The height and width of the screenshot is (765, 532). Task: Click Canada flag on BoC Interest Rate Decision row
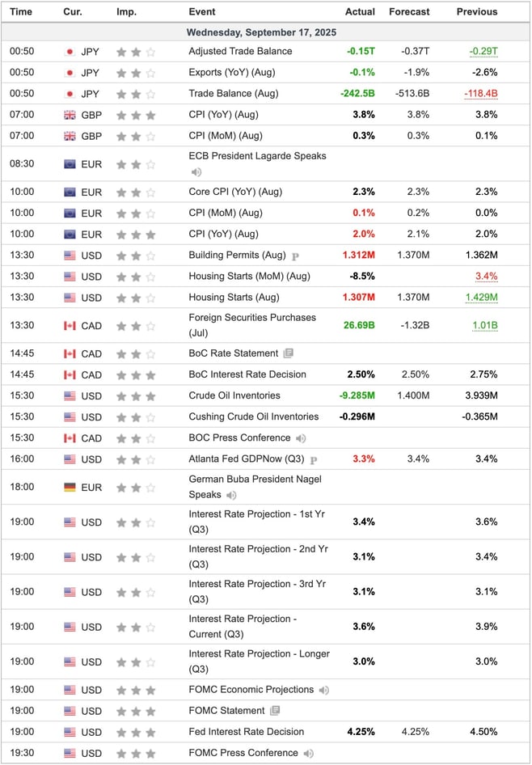pyautogui.click(x=70, y=375)
